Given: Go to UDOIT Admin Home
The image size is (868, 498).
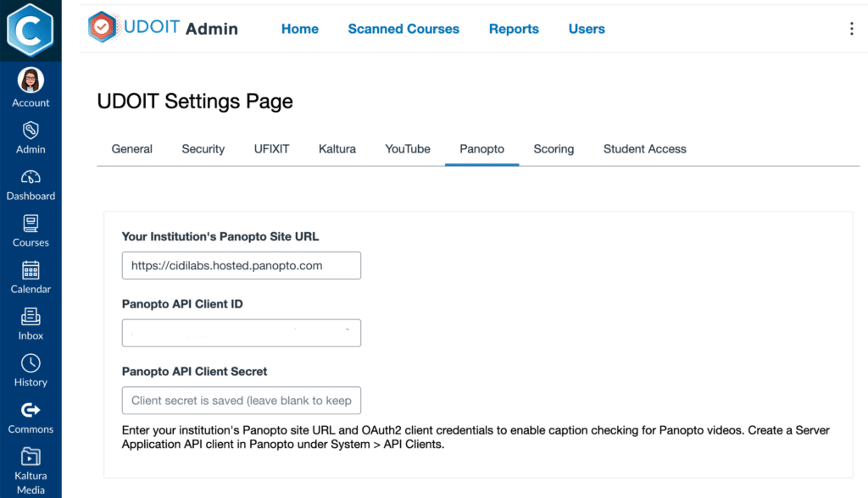Looking at the screenshot, I should click(x=299, y=29).
